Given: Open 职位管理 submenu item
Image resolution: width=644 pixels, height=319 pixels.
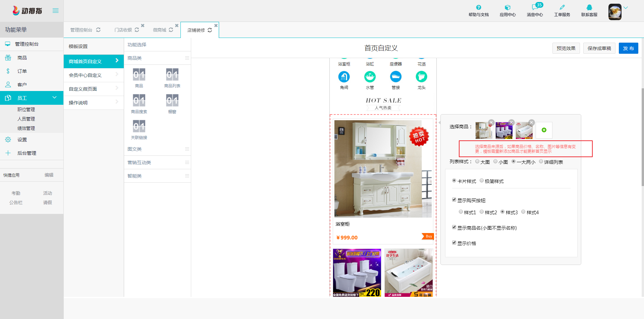Looking at the screenshot, I should (x=26, y=109).
